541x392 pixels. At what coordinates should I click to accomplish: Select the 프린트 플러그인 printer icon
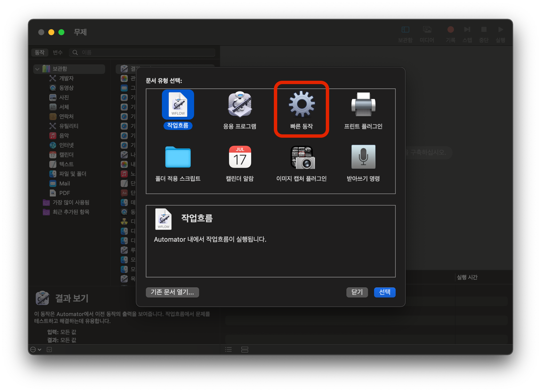point(363,105)
